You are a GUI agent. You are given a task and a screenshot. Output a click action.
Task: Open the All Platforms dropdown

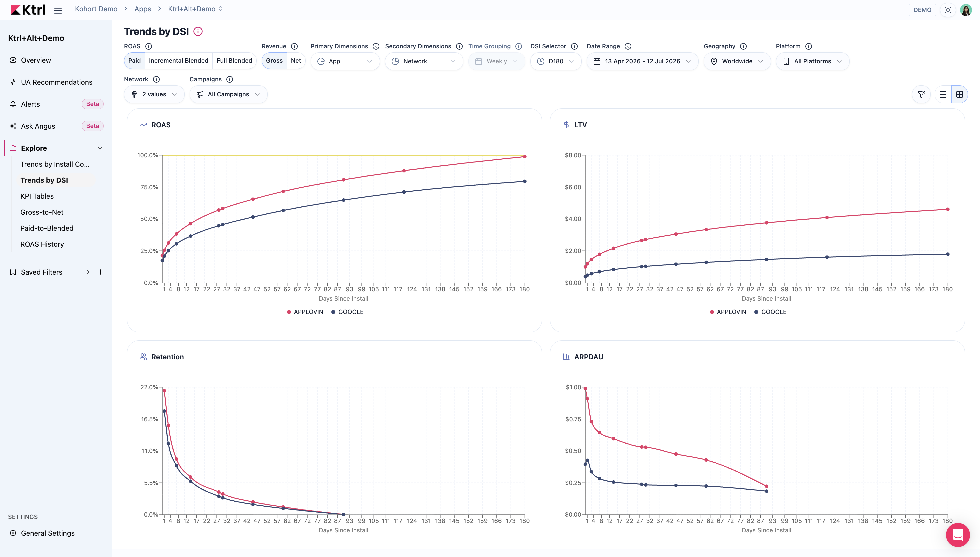(x=813, y=61)
